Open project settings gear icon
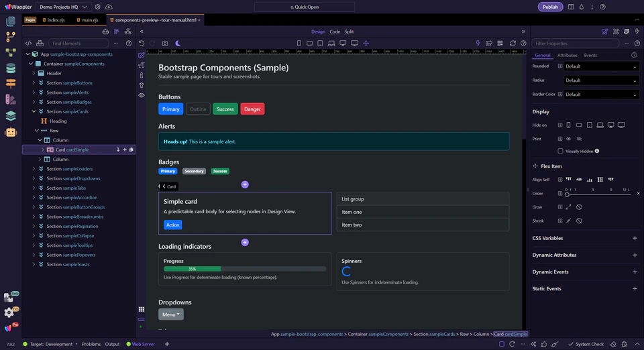 pyautogui.click(x=97, y=7)
